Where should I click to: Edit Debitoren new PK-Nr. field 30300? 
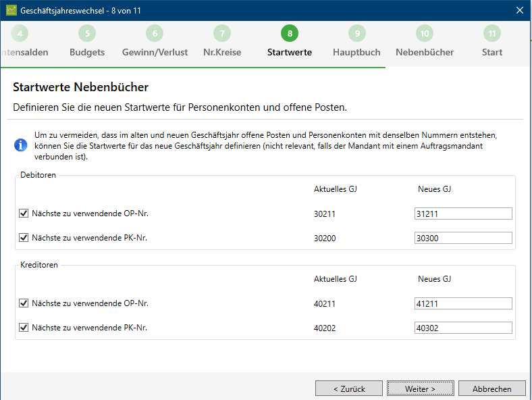[x=463, y=238]
